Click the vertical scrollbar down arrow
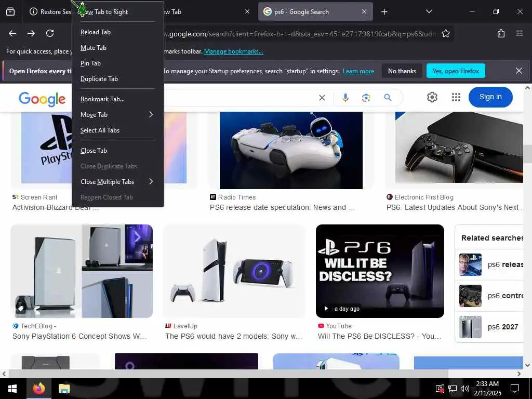This screenshot has height=399, width=532. [527, 365]
